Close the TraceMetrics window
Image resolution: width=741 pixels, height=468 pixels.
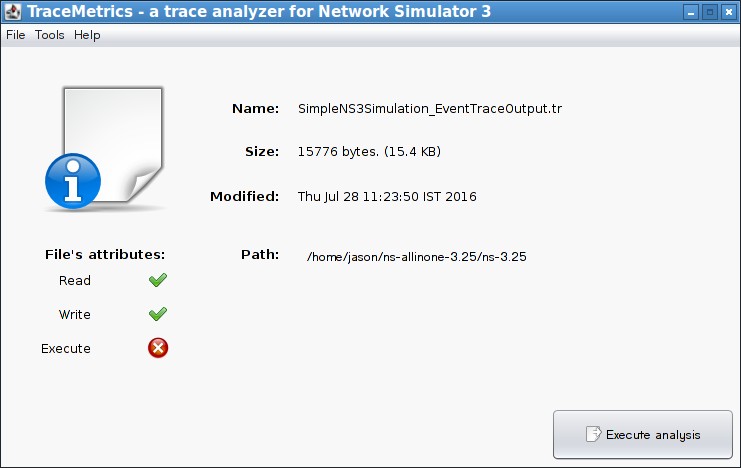coord(727,11)
